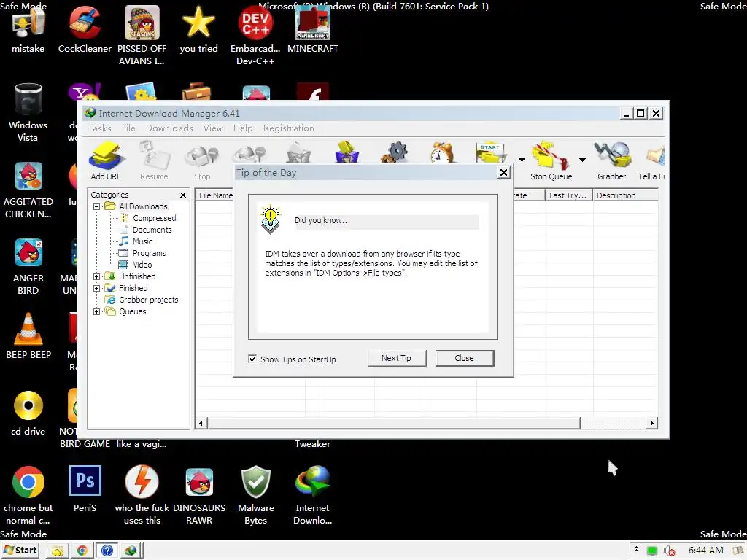Click the taskbar clock showing 6:44 AM
This screenshot has width=747, height=560.
click(706, 551)
